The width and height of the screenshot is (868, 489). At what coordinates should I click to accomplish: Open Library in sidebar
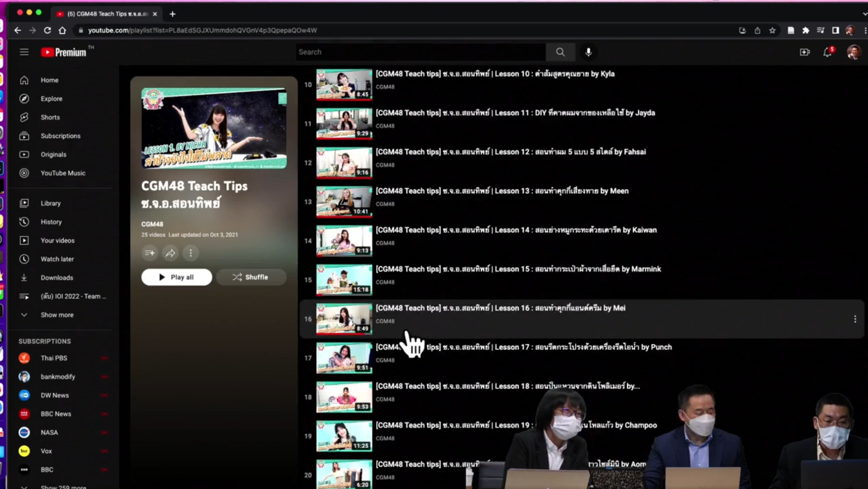pyautogui.click(x=61, y=203)
